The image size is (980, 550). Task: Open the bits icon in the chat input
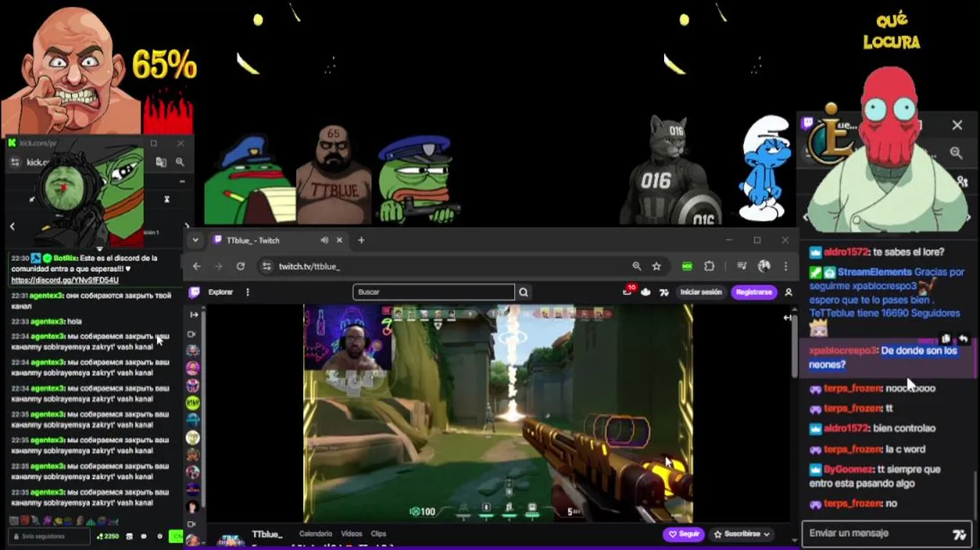coord(959,534)
